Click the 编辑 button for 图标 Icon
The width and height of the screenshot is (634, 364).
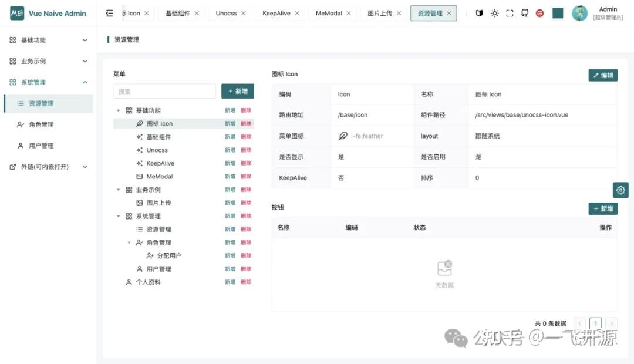pyautogui.click(x=603, y=75)
